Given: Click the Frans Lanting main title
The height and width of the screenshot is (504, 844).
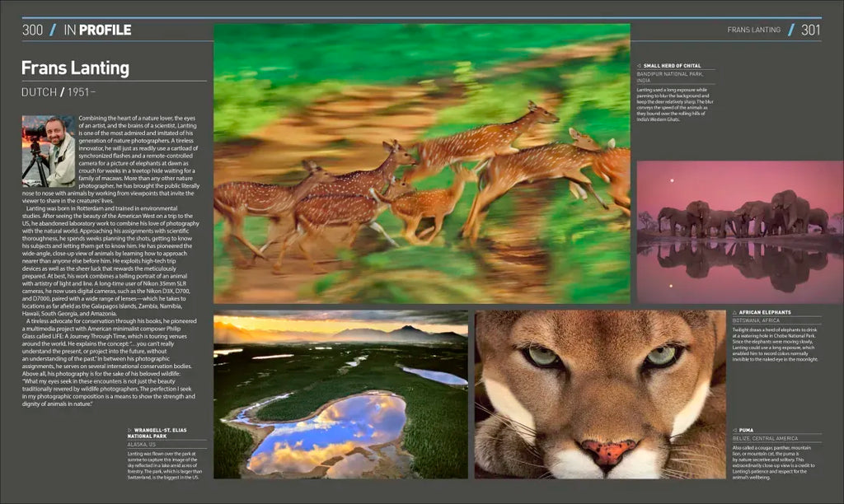Looking at the screenshot, I should click(x=75, y=68).
